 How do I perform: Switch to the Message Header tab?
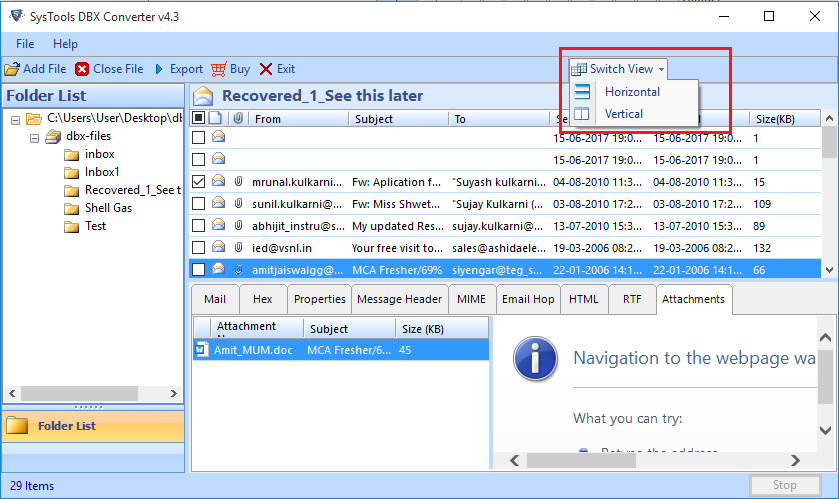coord(400,299)
